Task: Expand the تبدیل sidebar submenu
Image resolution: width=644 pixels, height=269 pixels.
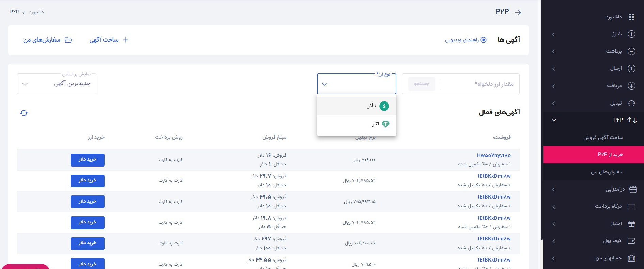Action: [x=554, y=103]
